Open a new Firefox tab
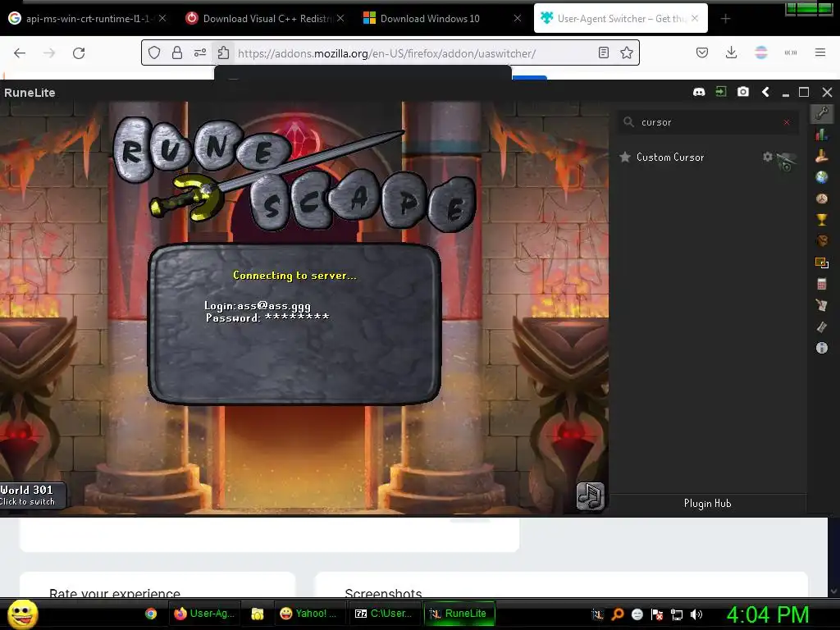The height and width of the screenshot is (630, 840). pyautogui.click(x=725, y=19)
